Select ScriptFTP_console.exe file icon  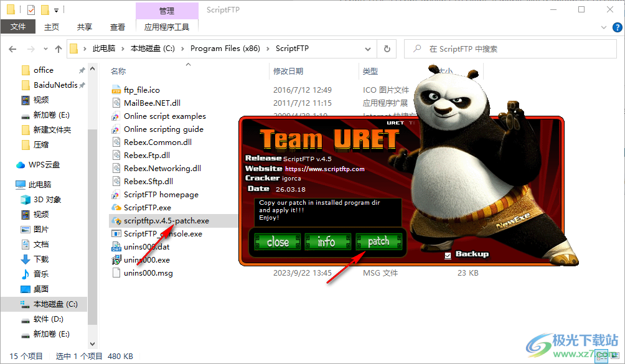tap(116, 234)
